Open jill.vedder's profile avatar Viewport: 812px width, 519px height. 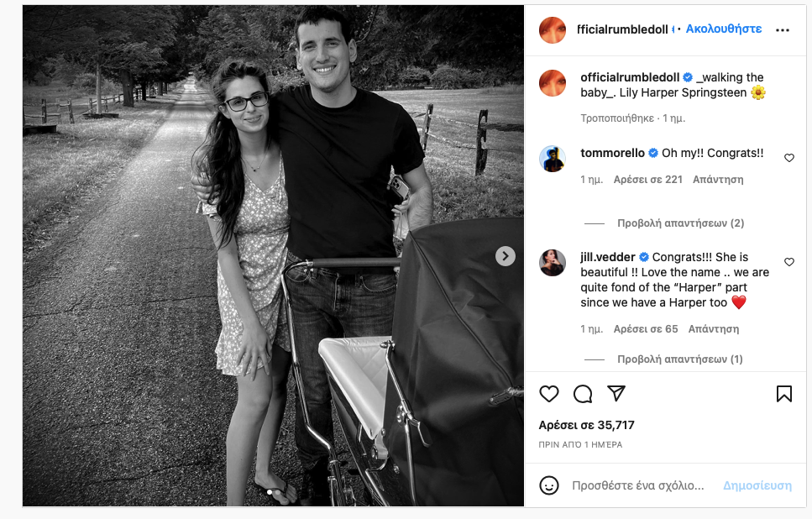[552, 262]
